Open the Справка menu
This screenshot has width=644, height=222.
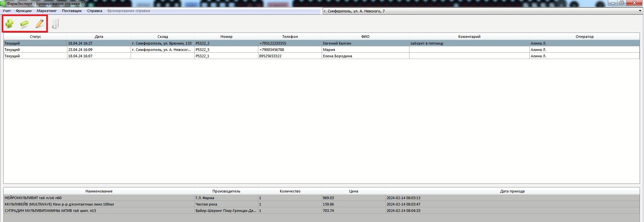click(94, 11)
